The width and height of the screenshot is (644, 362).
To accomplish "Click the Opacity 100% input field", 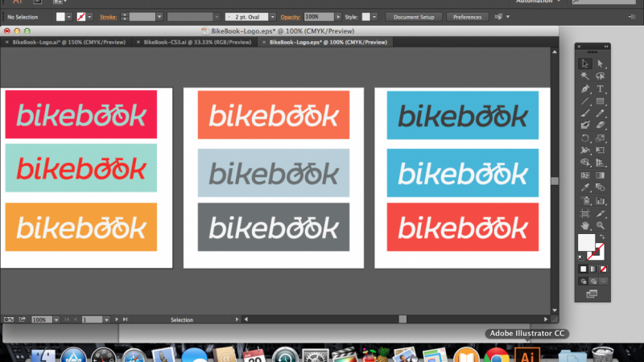I will [x=319, y=17].
